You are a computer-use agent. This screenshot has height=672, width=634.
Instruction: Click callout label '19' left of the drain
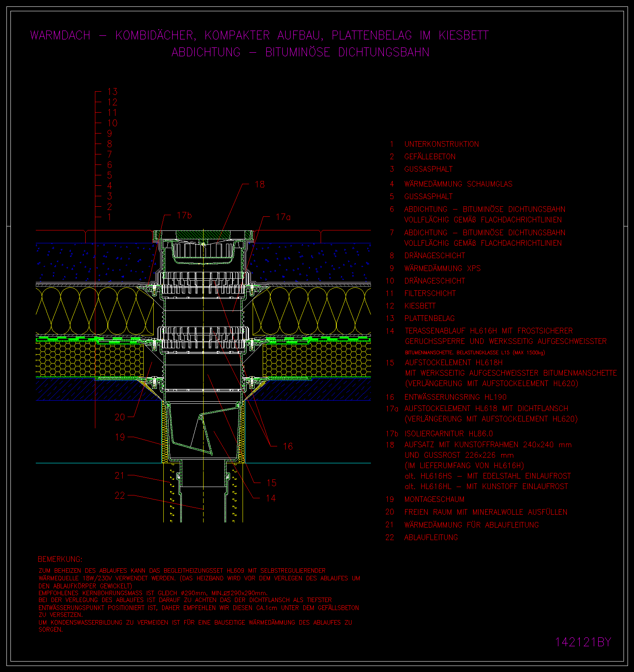[120, 437]
